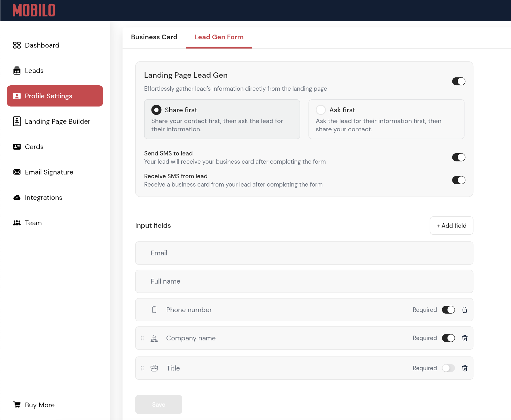Viewport: 511px width, 420px height.
Task: Toggle Receive SMS from lead off
Action: [458, 180]
